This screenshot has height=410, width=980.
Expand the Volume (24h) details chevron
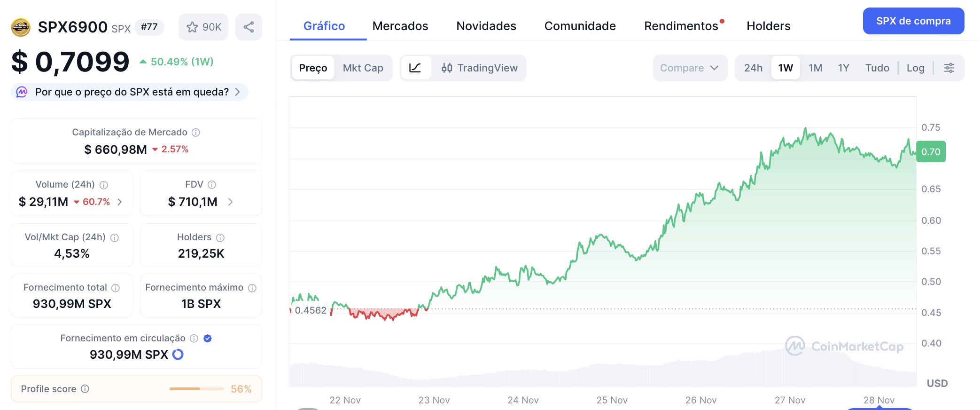pos(120,202)
